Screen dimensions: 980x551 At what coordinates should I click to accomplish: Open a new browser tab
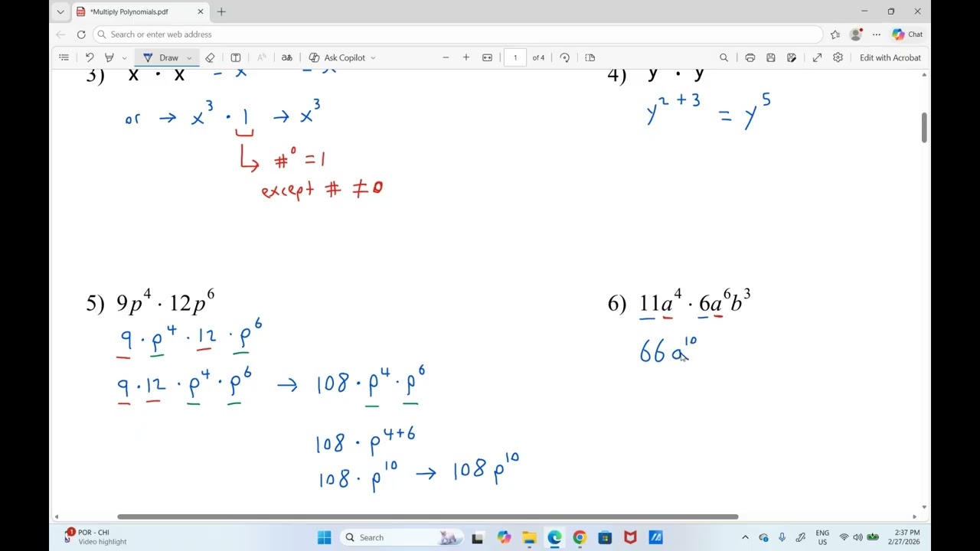(x=221, y=11)
